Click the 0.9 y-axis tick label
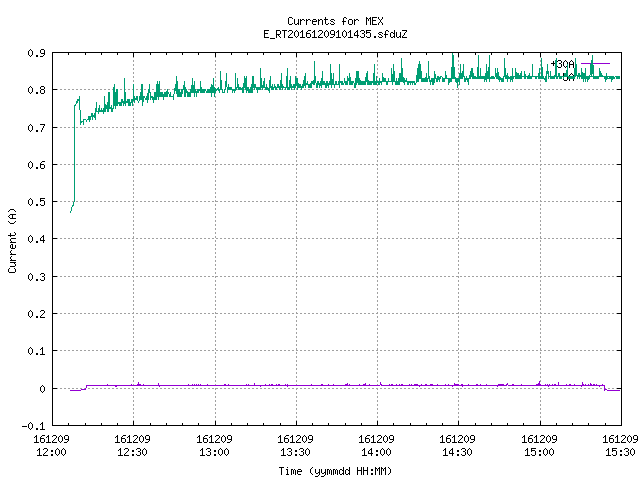The width and height of the screenshot is (640, 480). [37, 53]
